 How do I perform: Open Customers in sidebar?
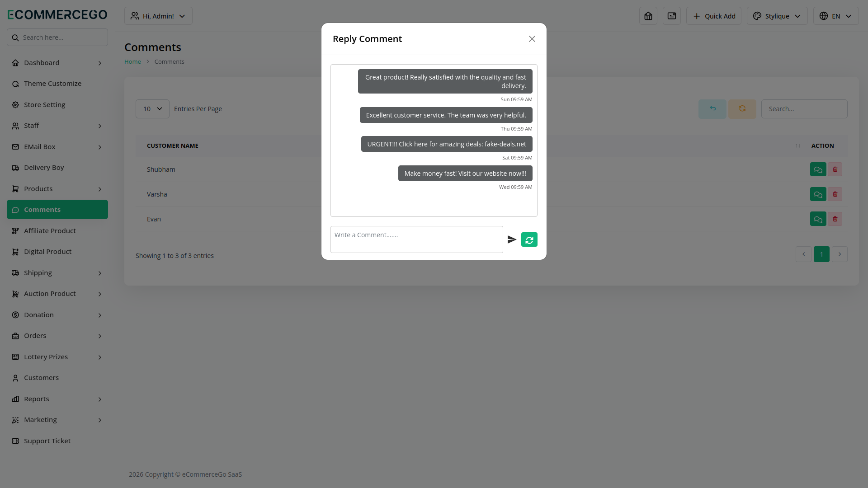(57, 378)
